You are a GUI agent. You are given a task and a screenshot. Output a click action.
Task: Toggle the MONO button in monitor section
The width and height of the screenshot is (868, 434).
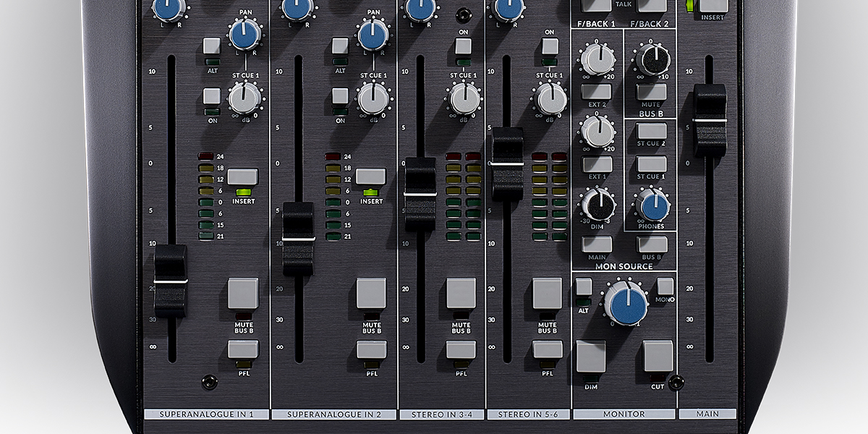(x=665, y=286)
